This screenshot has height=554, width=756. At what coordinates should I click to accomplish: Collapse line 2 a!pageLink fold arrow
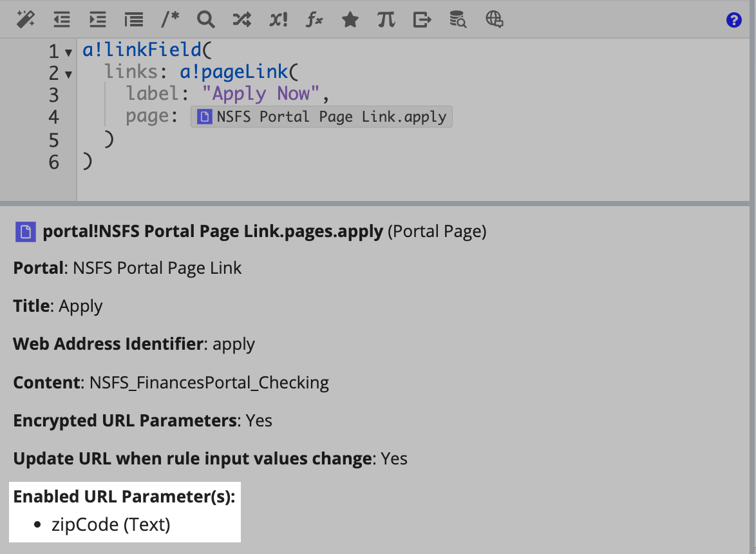tap(68, 75)
